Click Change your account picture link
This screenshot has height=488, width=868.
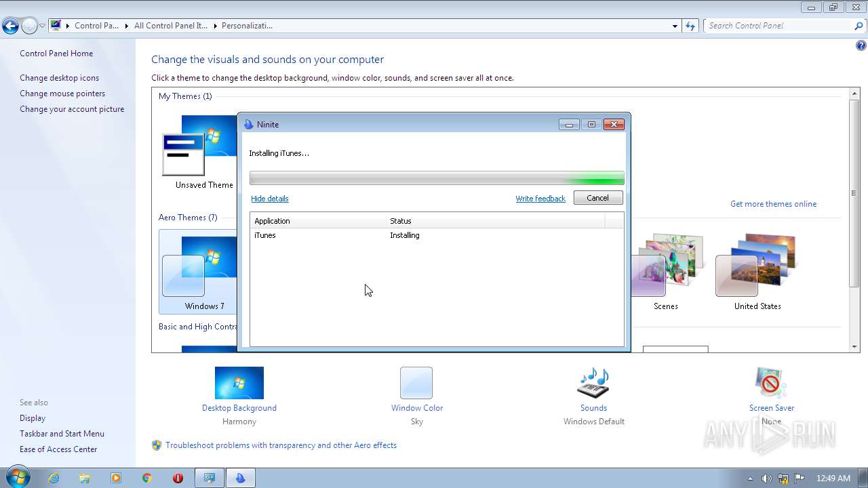(x=72, y=109)
